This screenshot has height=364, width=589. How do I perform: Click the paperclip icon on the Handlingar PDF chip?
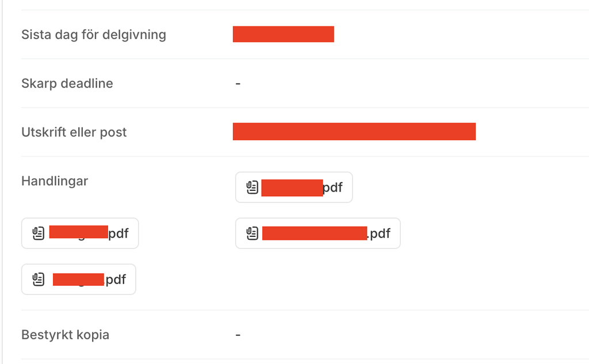click(x=251, y=187)
